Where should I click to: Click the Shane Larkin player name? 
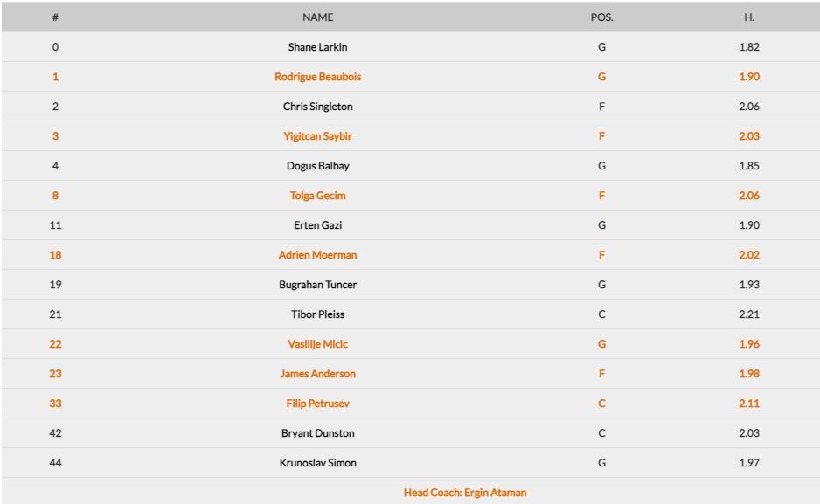(x=317, y=47)
